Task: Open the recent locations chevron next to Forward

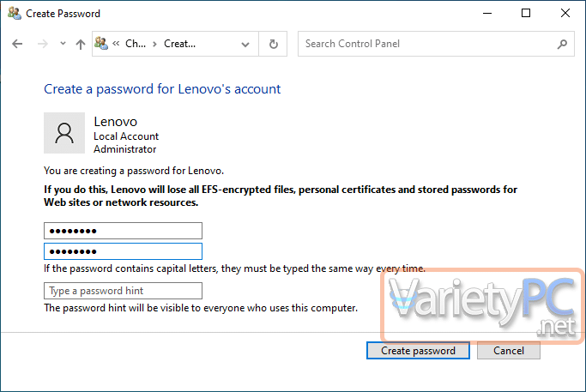Action: tap(63, 44)
